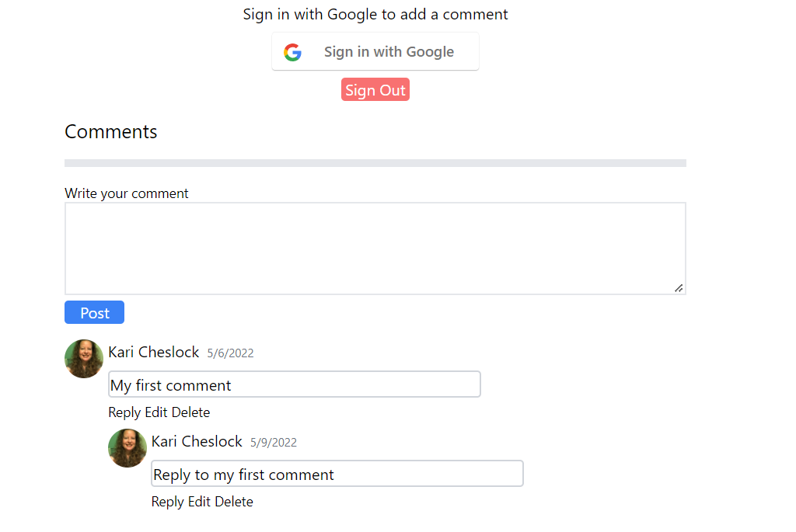
Task: Focus the Write your comment textarea
Action: [375, 249]
